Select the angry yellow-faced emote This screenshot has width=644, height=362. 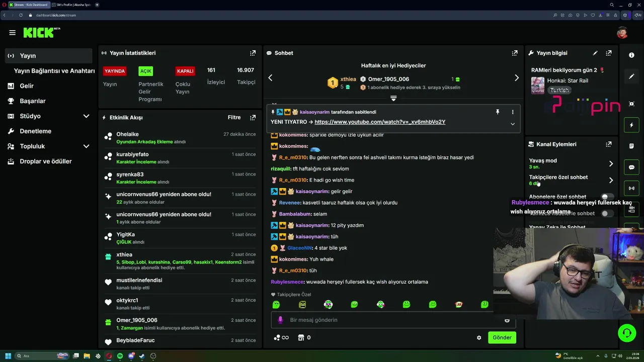point(302,305)
